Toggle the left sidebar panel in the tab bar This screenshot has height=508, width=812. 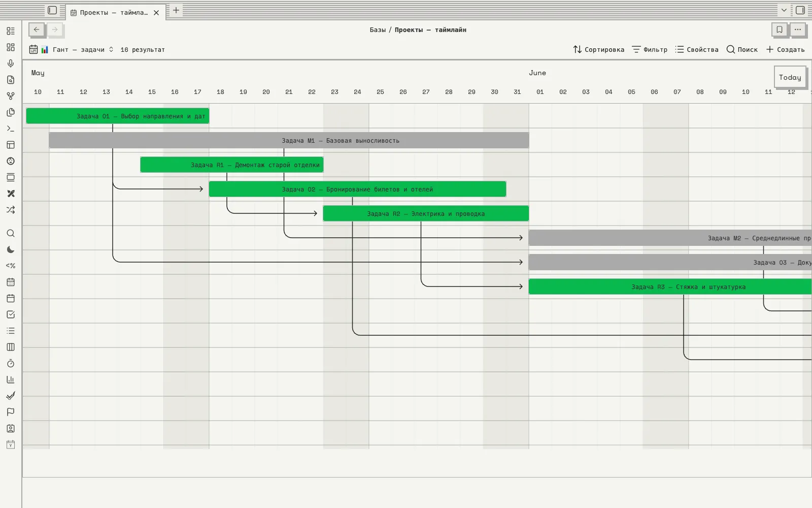pyautogui.click(x=52, y=10)
